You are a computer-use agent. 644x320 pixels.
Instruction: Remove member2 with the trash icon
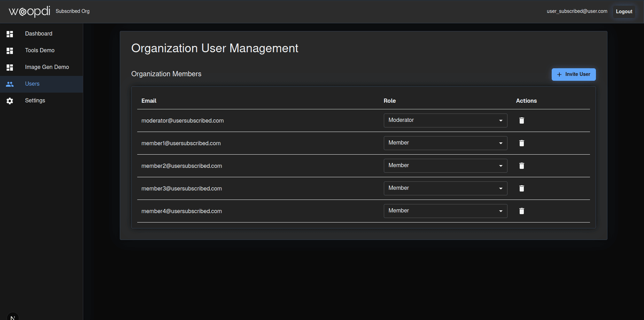521,166
